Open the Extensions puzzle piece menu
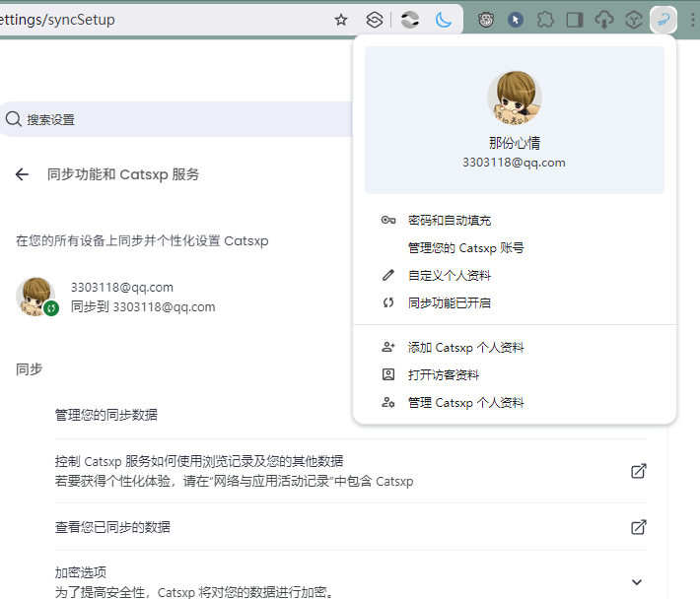 click(545, 20)
